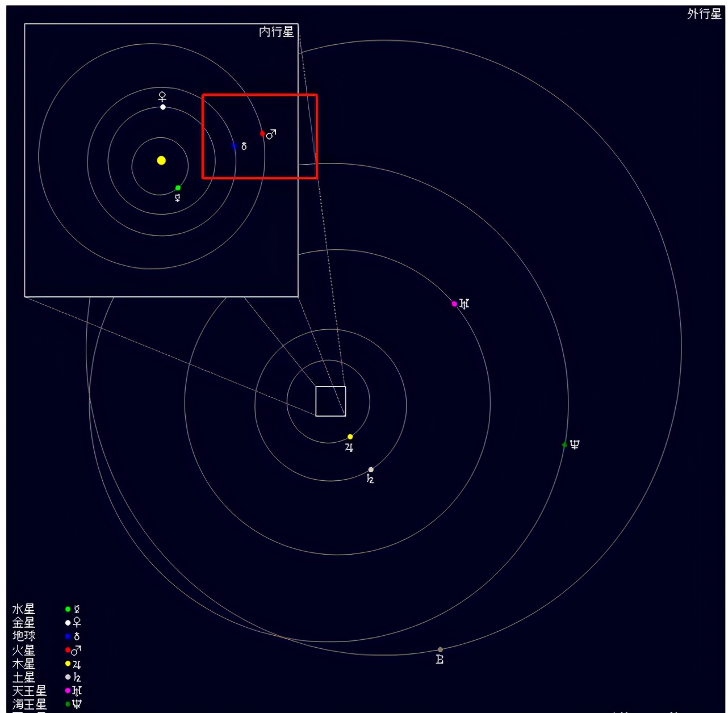Click the small white square at orbit center
The image size is (728, 713).
[330, 401]
